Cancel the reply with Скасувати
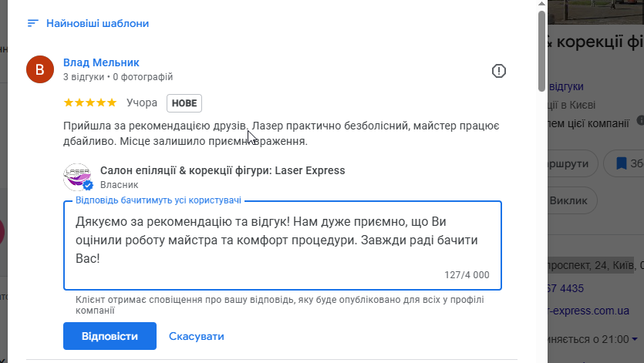Screen dimensions: 644x363 pyautogui.click(x=197, y=336)
